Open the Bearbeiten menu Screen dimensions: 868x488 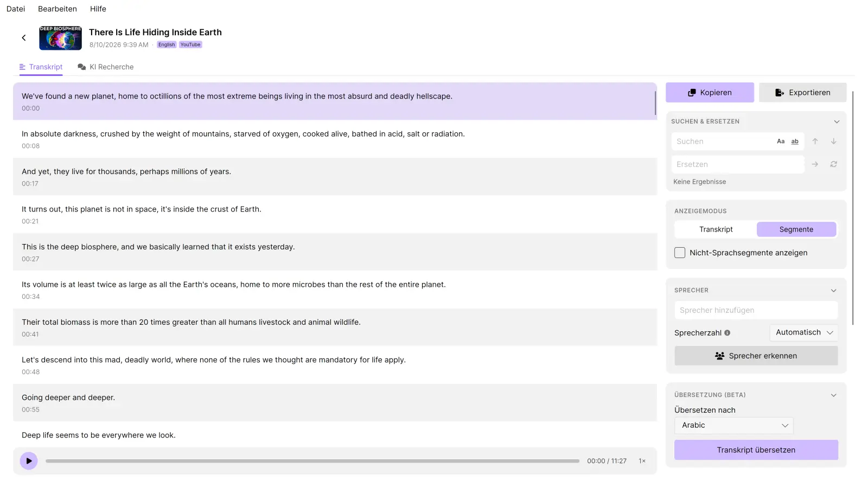click(x=58, y=9)
